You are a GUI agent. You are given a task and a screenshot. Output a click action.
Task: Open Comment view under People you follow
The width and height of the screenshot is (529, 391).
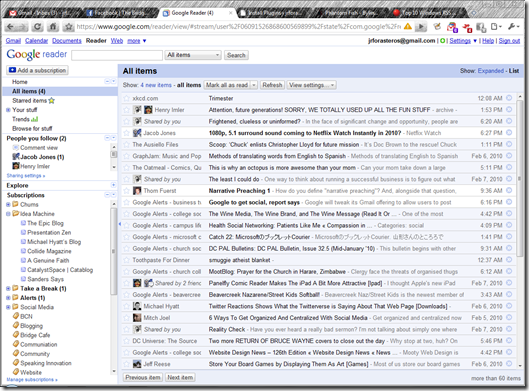[x=39, y=148]
